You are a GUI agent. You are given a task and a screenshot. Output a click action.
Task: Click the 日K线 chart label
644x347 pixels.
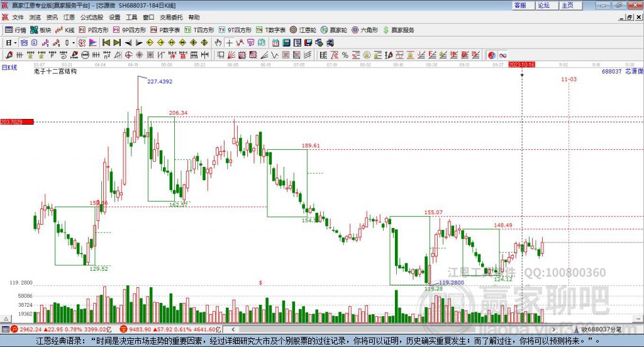point(9,68)
